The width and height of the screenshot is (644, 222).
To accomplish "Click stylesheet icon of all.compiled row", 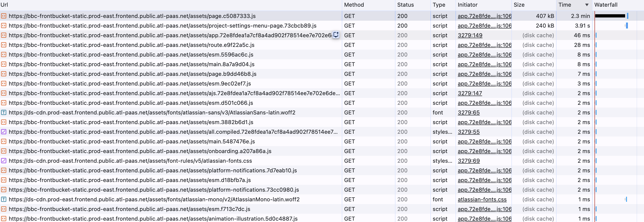I will [3, 132].
